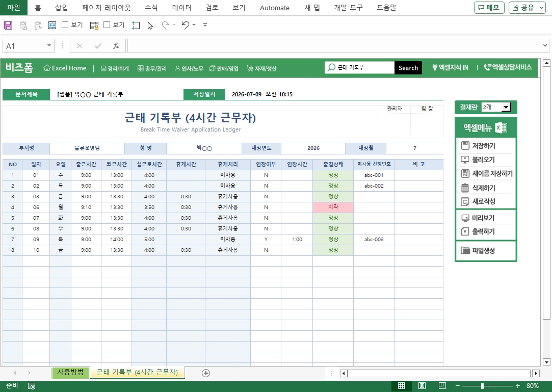Switch to Page Break Preview icon
Image resolution: width=552 pixels, height=392 pixels.
pyautogui.click(x=442, y=386)
